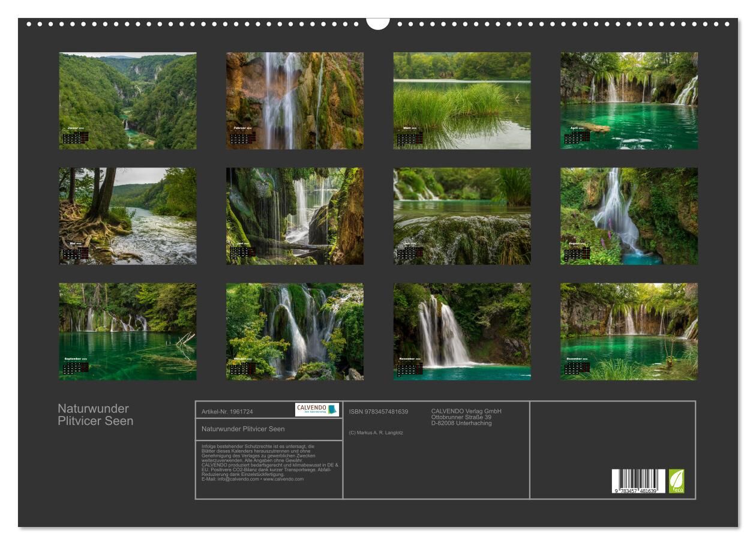
Task: Select the Dezember lagoon thumbnail
Action: [x=629, y=331]
